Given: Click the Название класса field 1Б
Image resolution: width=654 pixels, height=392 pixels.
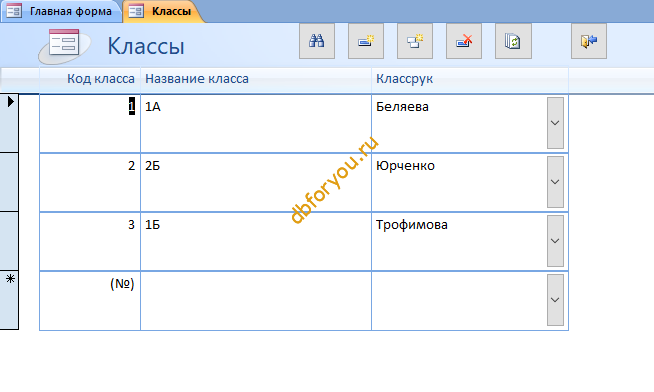Looking at the screenshot, I should (256, 241).
